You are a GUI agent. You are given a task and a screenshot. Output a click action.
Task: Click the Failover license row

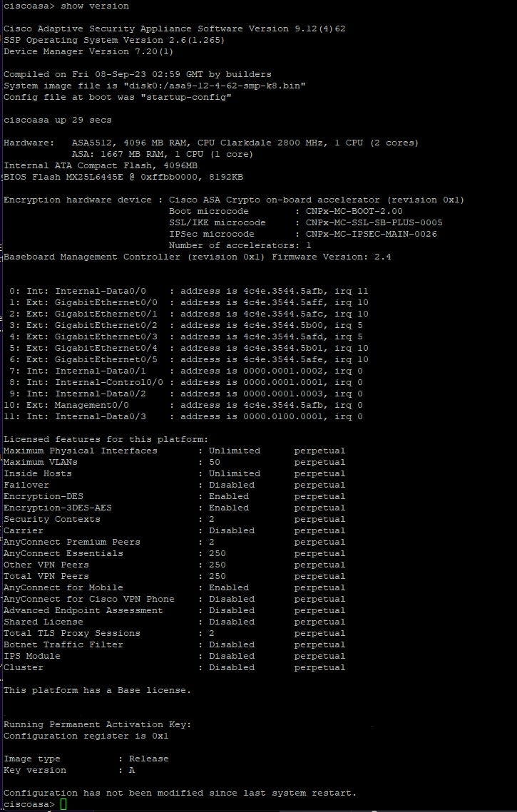point(175,485)
